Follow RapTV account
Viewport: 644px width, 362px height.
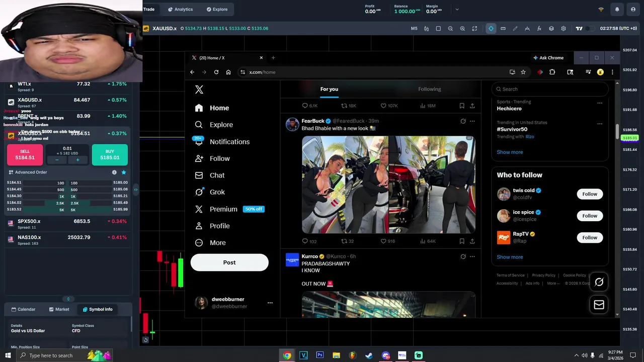click(590, 237)
